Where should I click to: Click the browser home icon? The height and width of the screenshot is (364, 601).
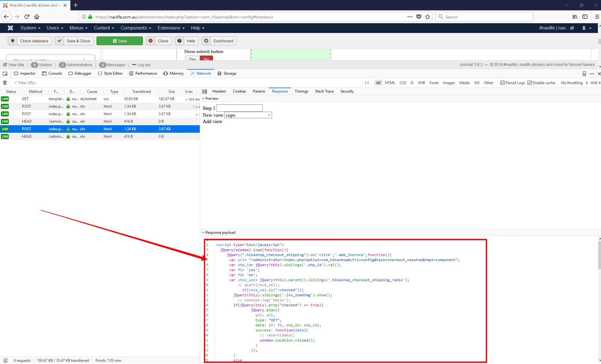pos(37,17)
